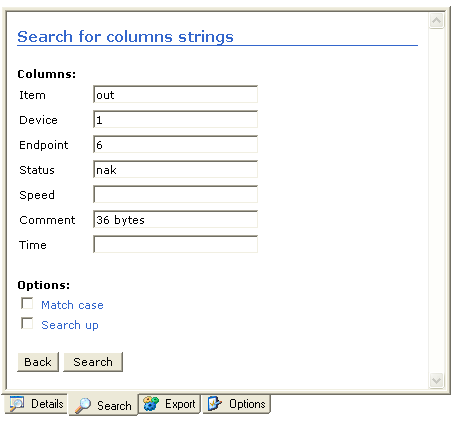Enable the Match case checkbox
Image resolution: width=452 pixels, height=421 pixels.
[27, 304]
